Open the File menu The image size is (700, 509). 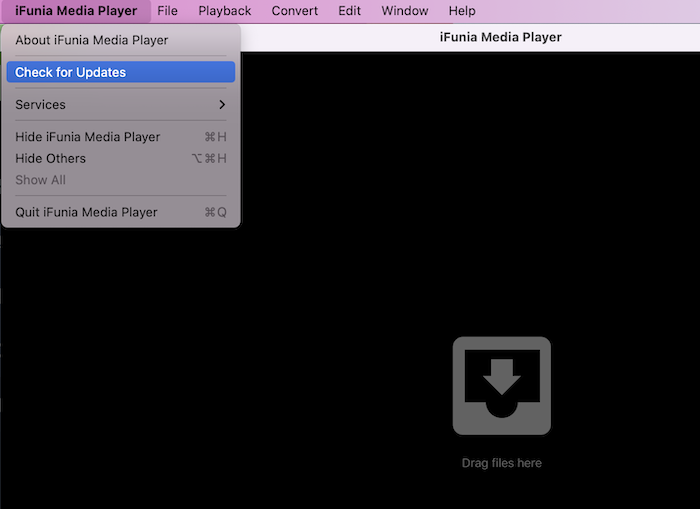[x=167, y=11]
